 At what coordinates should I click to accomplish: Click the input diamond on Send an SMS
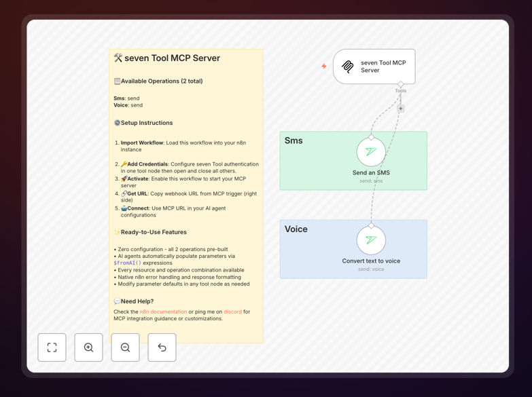pyautogui.click(x=371, y=137)
